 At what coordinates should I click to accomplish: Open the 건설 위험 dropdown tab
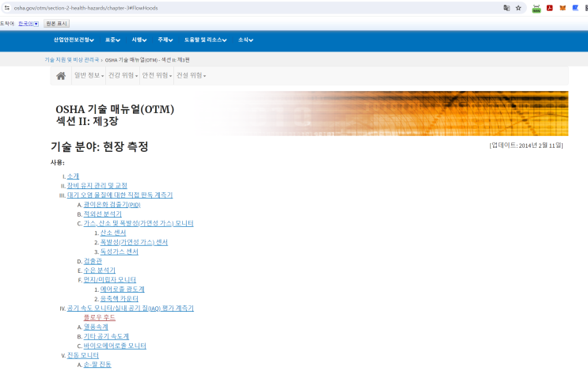[191, 75]
